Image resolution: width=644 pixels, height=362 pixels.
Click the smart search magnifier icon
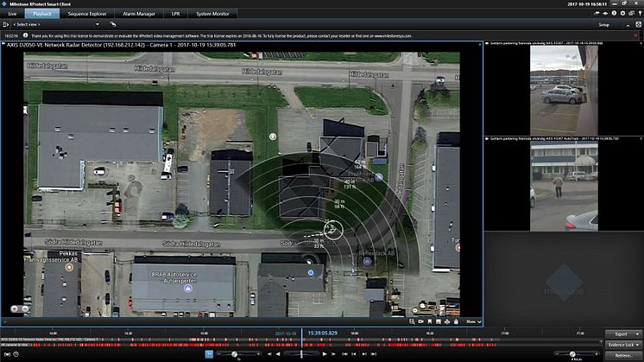click(412, 321)
